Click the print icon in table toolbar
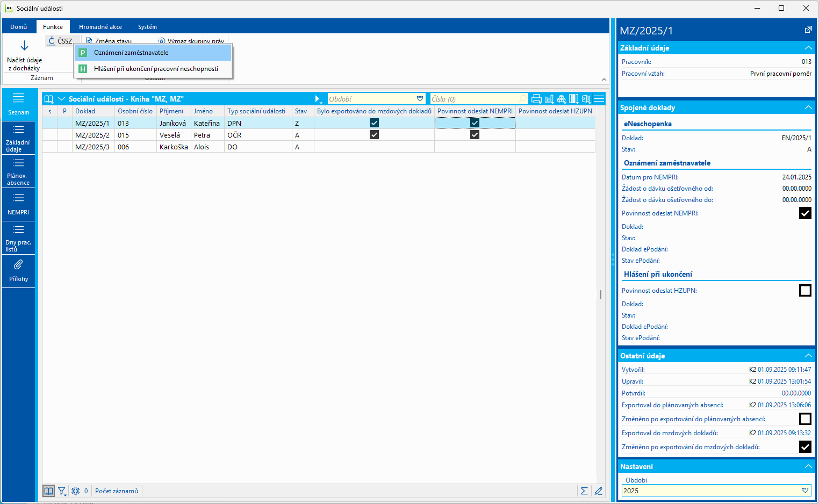 [536, 99]
